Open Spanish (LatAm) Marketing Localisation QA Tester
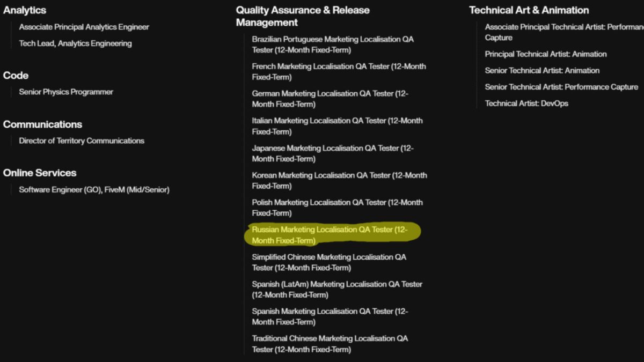Screen dimensions: 644x362 click(x=337, y=290)
